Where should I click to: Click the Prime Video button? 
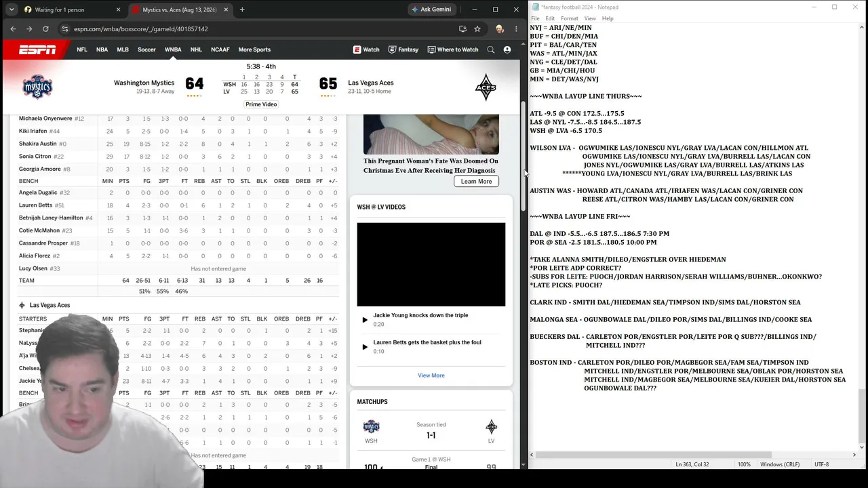point(261,104)
